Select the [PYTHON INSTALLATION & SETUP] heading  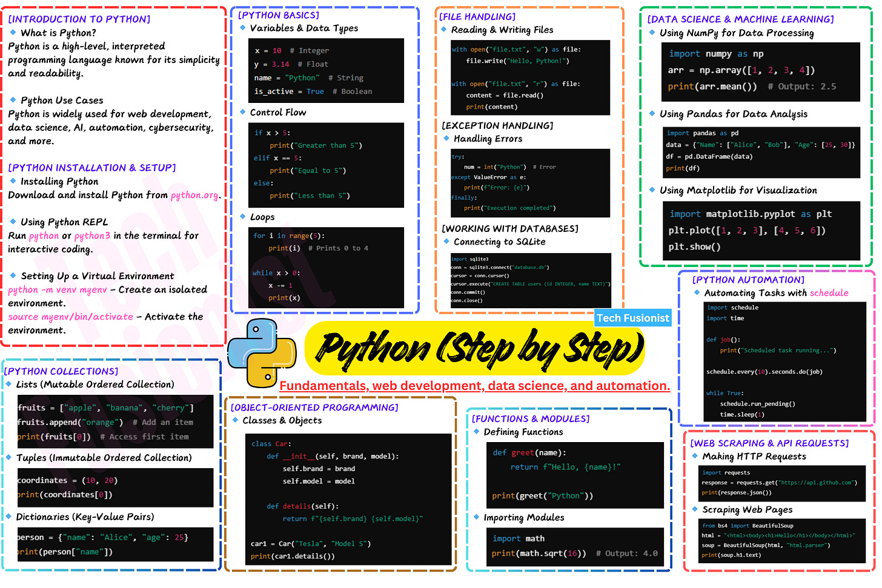[92, 168]
